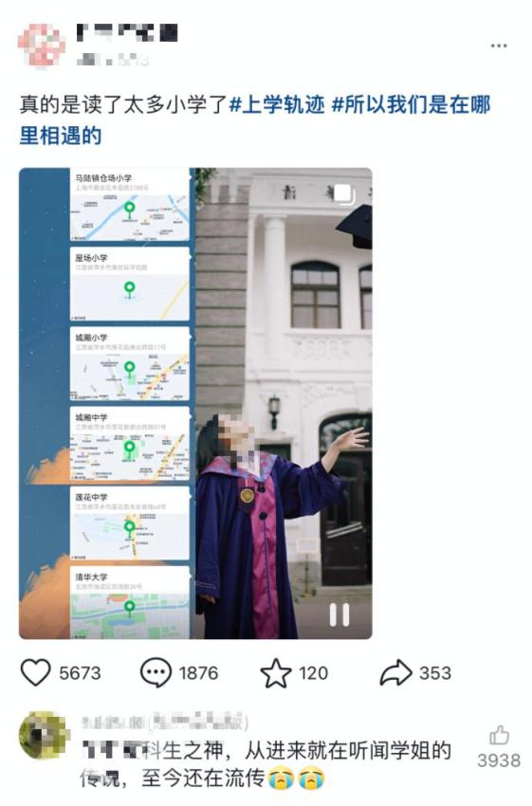532x806 pixels.
Task: Select the 马陆镇仓场小学 map card
Action: point(130,205)
